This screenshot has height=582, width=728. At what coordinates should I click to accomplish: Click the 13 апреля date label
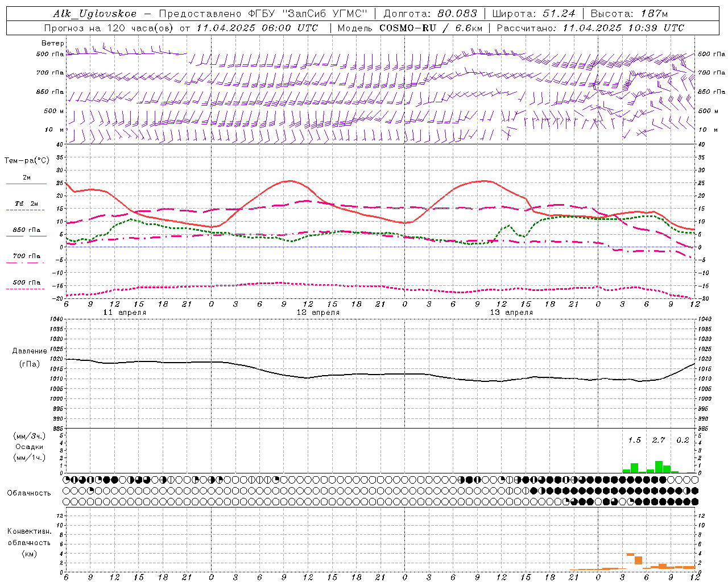tap(511, 313)
